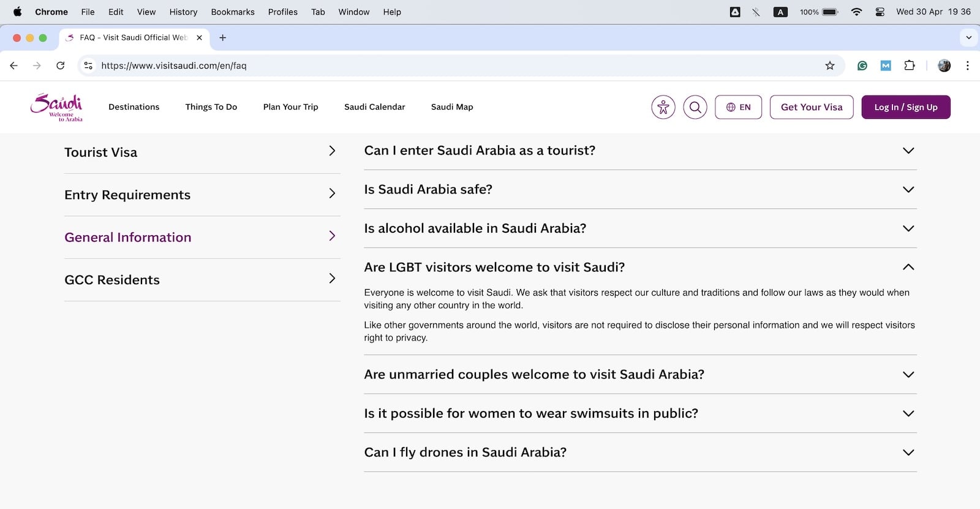
Task: Open the Tab menu in menu bar
Action: coord(318,12)
